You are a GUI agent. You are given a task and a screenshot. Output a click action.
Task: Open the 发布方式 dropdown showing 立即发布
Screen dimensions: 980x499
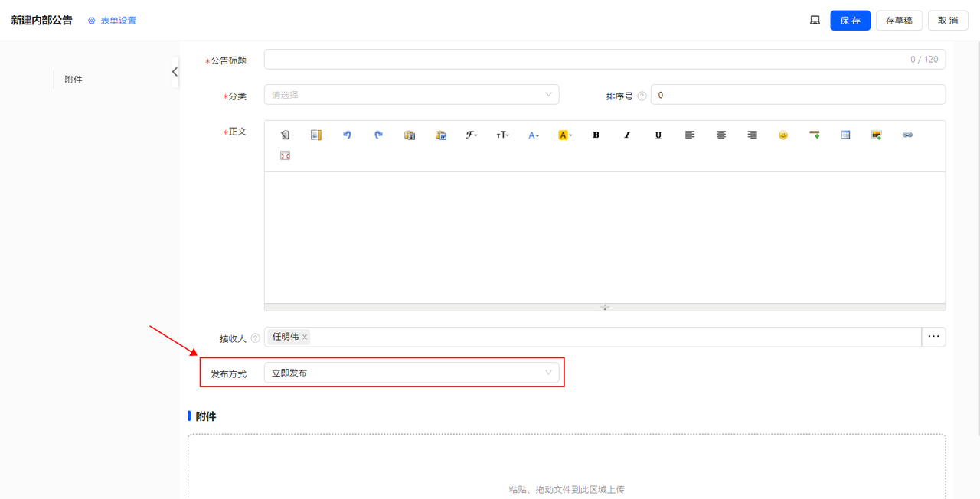(411, 373)
